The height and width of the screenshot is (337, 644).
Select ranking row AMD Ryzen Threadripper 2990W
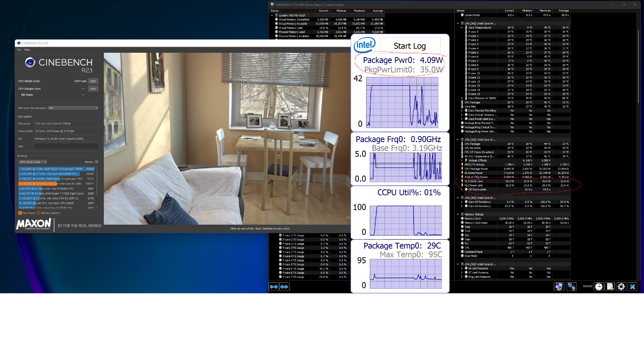(x=56, y=169)
